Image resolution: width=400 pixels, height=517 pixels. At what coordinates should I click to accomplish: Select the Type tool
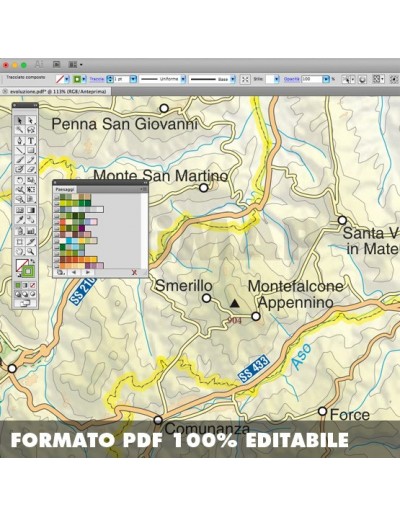31,141
